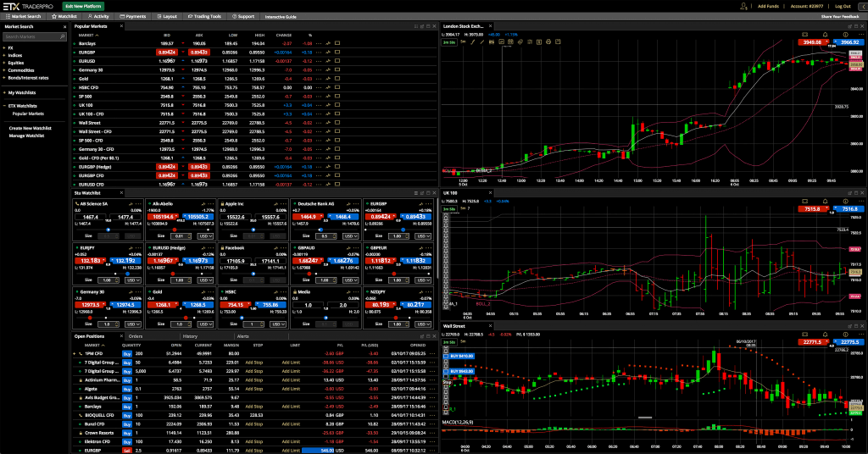Select 5m timeframe on Wall Street chart
The height and width of the screenshot is (454, 868).
tap(463, 341)
